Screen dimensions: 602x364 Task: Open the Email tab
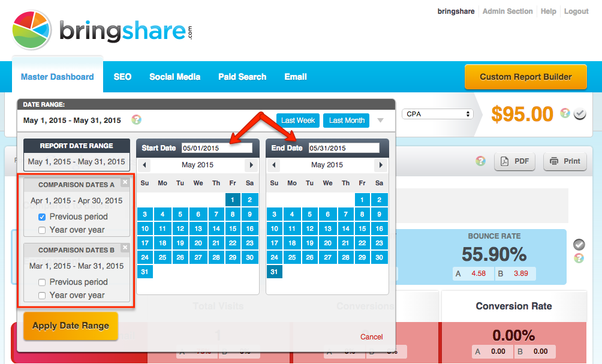click(296, 77)
